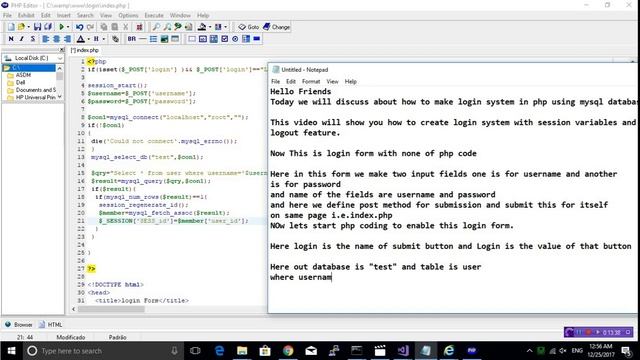Open Execute menu in PHP Editor

click(x=154, y=15)
